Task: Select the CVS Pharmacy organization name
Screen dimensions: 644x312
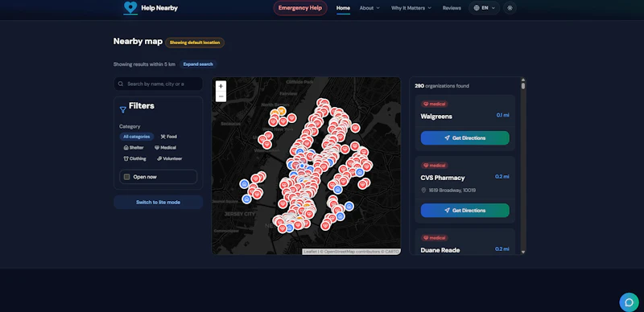Action: (443, 178)
